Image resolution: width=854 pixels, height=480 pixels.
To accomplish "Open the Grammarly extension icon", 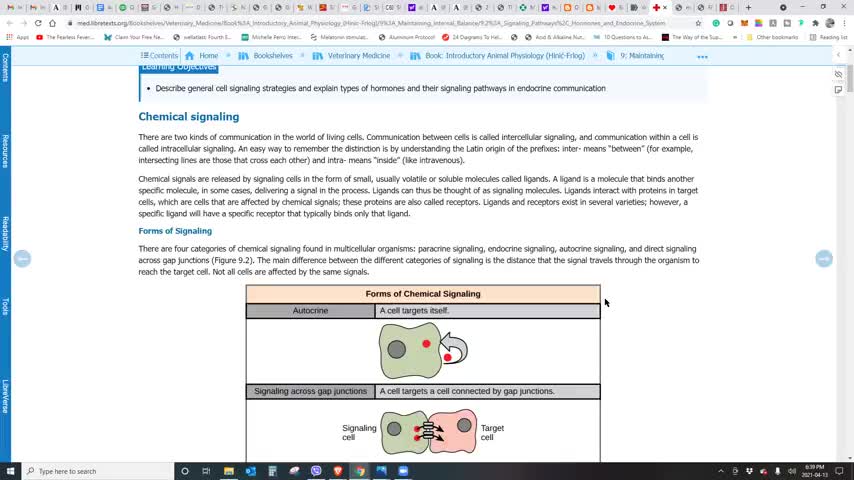I will pyautogui.click(x=716, y=23).
